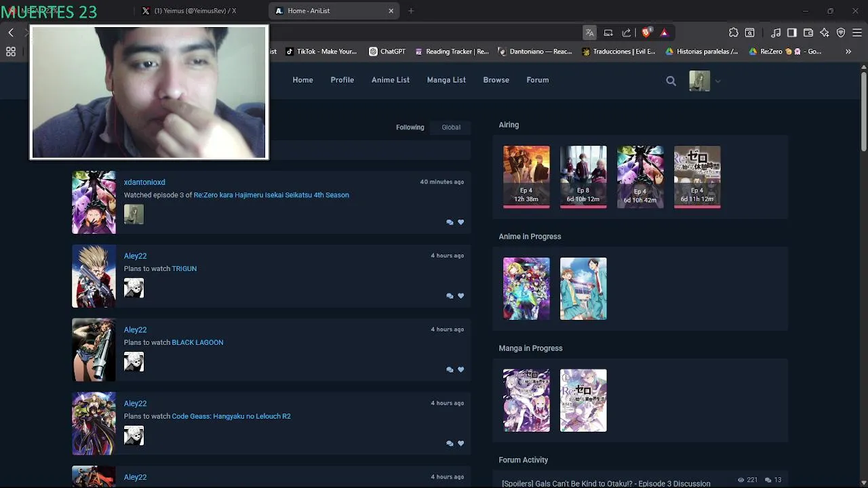Open the TRIGUN title link

click(x=184, y=269)
